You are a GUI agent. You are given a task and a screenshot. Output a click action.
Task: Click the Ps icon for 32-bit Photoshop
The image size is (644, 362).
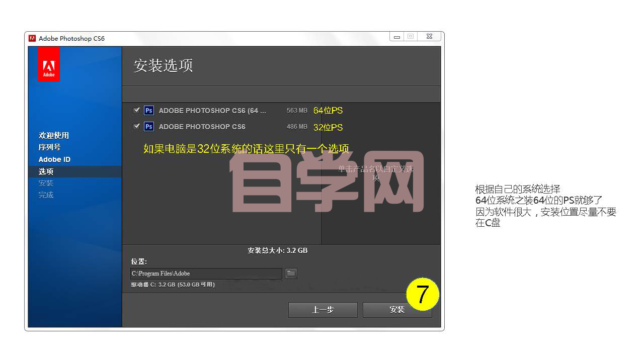pyautogui.click(x=148, y=127)
